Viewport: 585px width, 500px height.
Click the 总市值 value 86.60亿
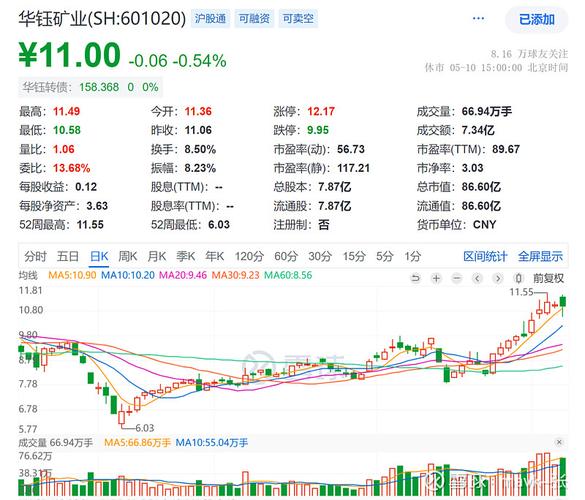pyautogui.click(x=481, y=187)
